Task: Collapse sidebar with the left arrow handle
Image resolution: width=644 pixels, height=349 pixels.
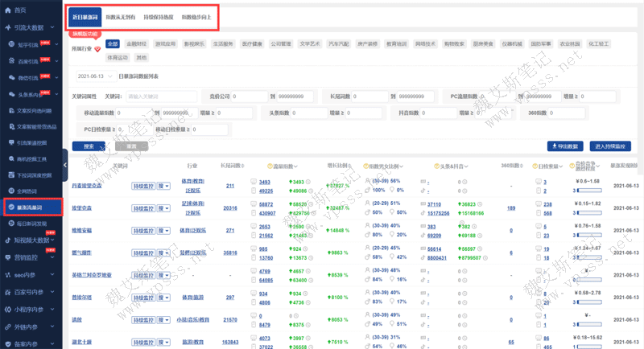Action: click(65, 166)
